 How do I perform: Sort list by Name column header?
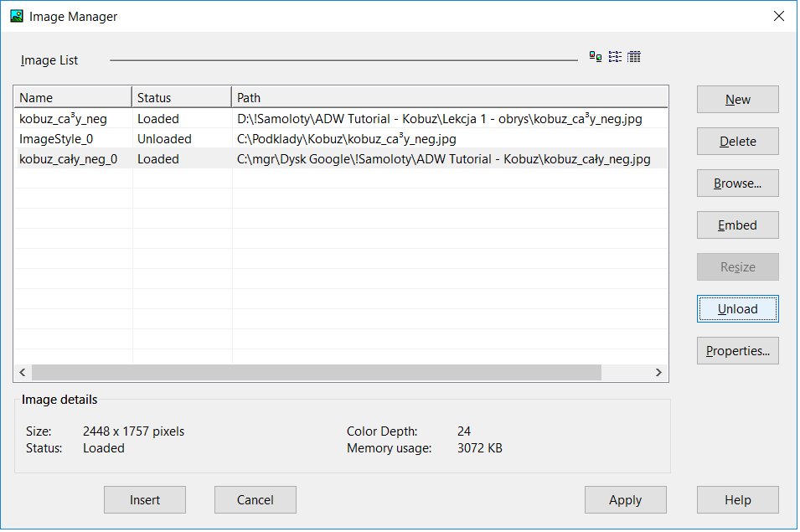click(x=72, y=98)
